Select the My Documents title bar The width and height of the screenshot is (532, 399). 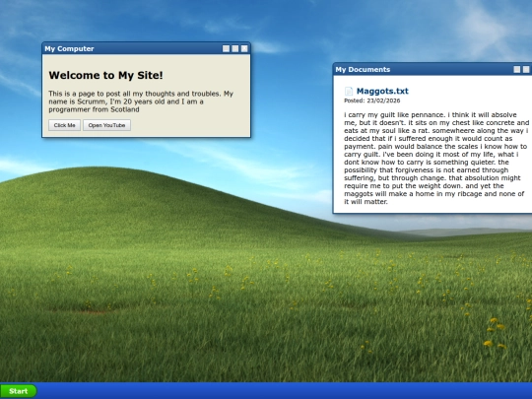432,69
